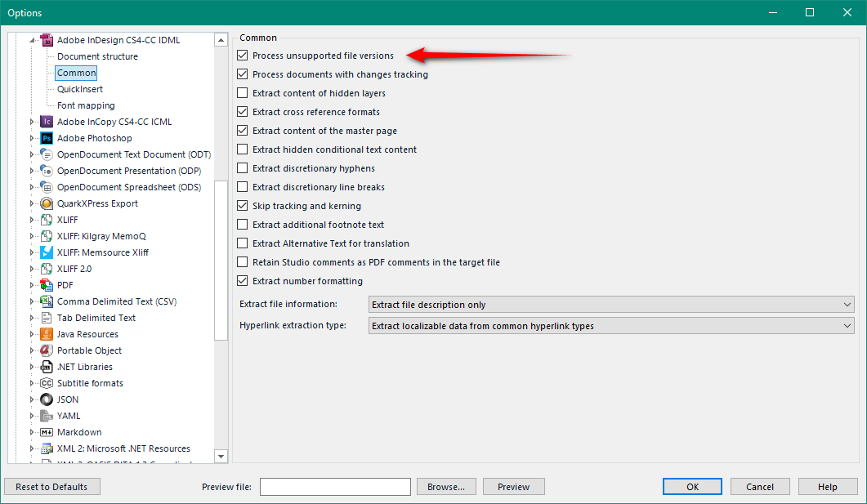Image resolution: width=867 pixels, height=504 pixels.
Task: Click the XLIFF 2.0 icon
Action: click(x=47, y=269)
